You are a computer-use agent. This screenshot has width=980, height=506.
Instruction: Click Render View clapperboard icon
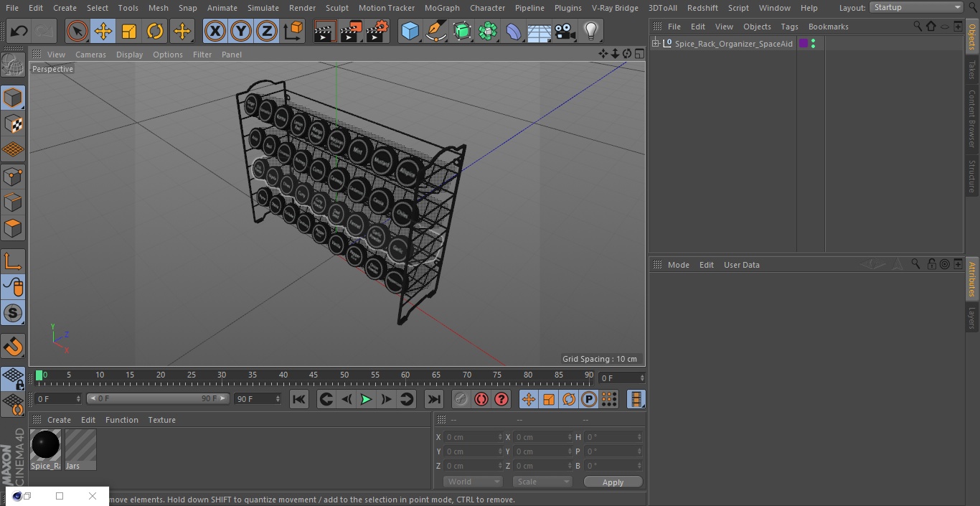tap(325, 31)
